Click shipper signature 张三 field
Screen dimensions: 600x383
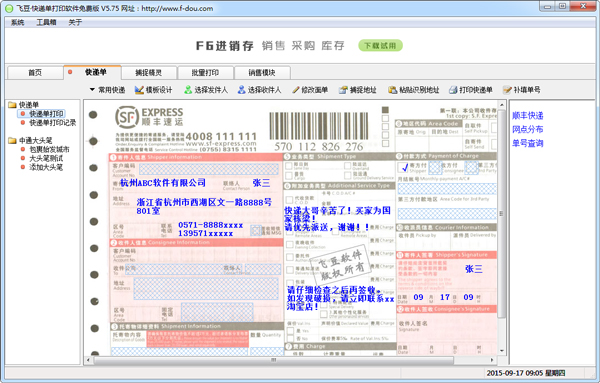[x=474, y=269]
